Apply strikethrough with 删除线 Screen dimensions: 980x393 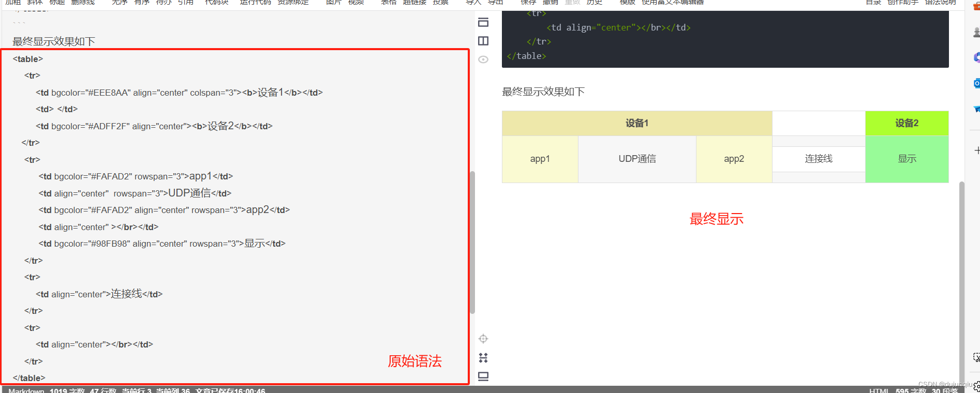point(83,3)
